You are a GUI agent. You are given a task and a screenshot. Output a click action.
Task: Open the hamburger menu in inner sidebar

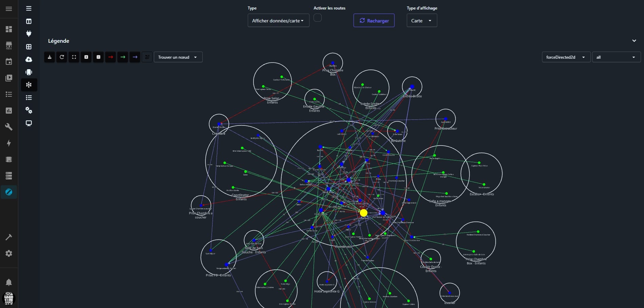[x=29, y=8]
